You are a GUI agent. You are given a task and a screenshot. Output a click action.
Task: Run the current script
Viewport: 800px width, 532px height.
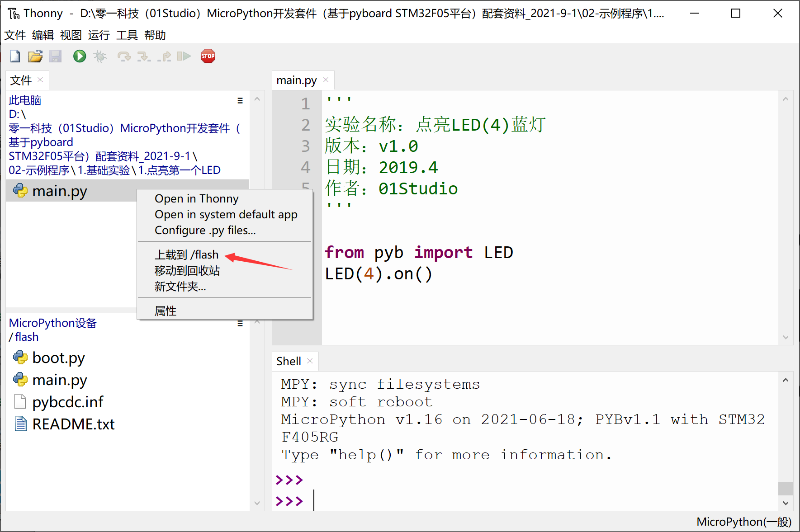point(79,56)
